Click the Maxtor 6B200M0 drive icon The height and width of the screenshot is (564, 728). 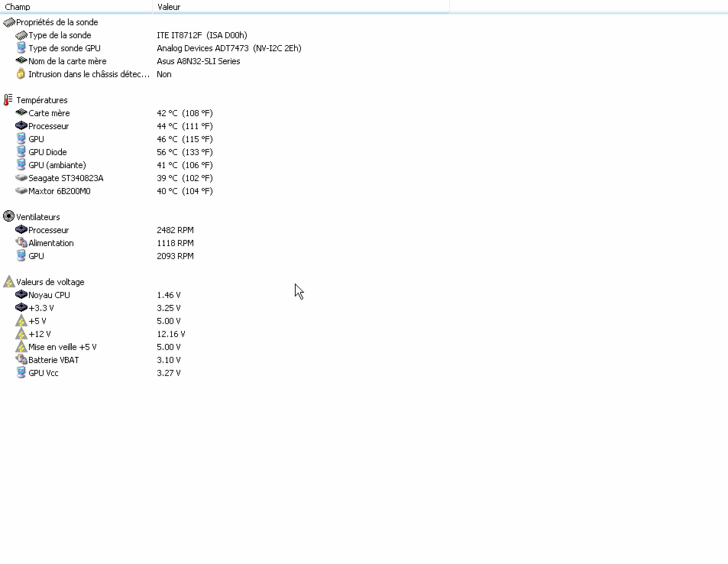pyautogui.click(x=21, y=190)
